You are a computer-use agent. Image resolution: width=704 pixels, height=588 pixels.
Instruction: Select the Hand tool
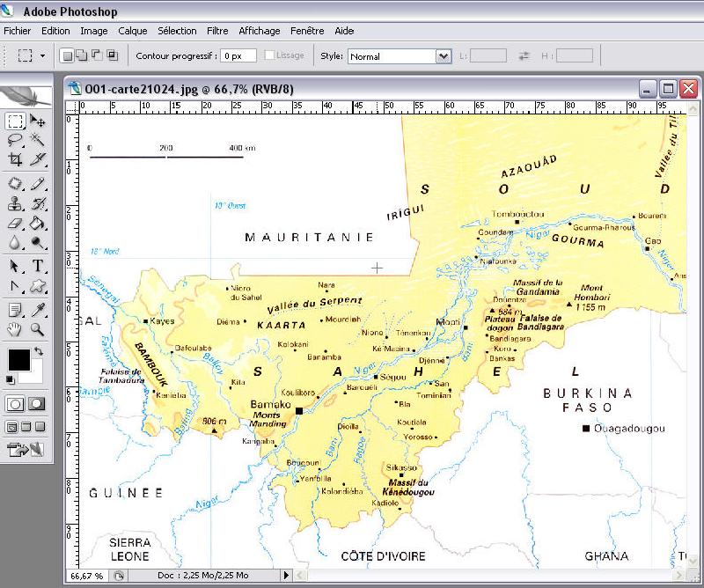click(15, 330)
